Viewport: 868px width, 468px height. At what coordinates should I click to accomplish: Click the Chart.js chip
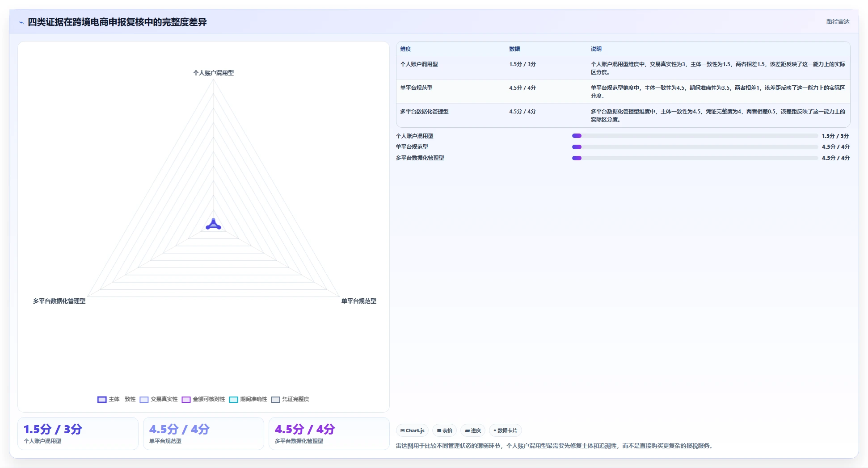pos(412,430)
